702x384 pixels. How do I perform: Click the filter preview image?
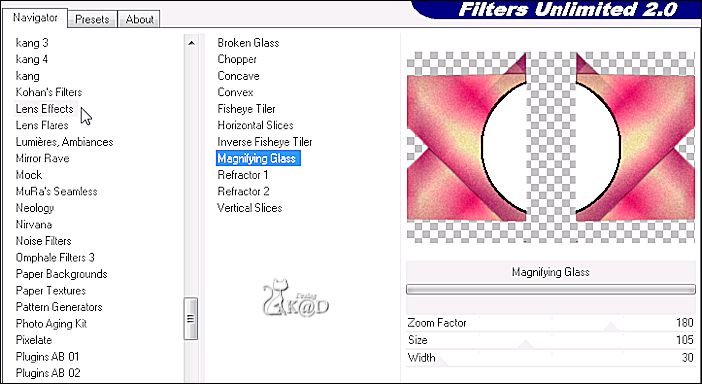(x=551, y=147)
